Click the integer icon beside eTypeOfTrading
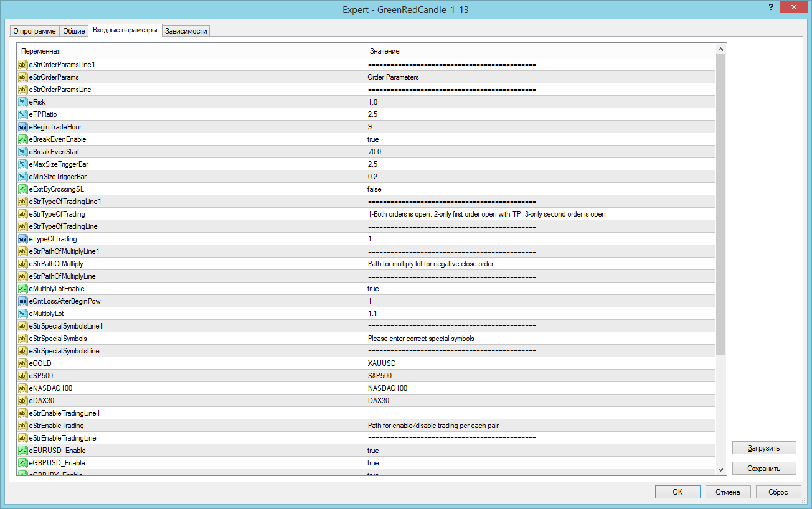The image size is (812, 509). [x=22, y=239]
